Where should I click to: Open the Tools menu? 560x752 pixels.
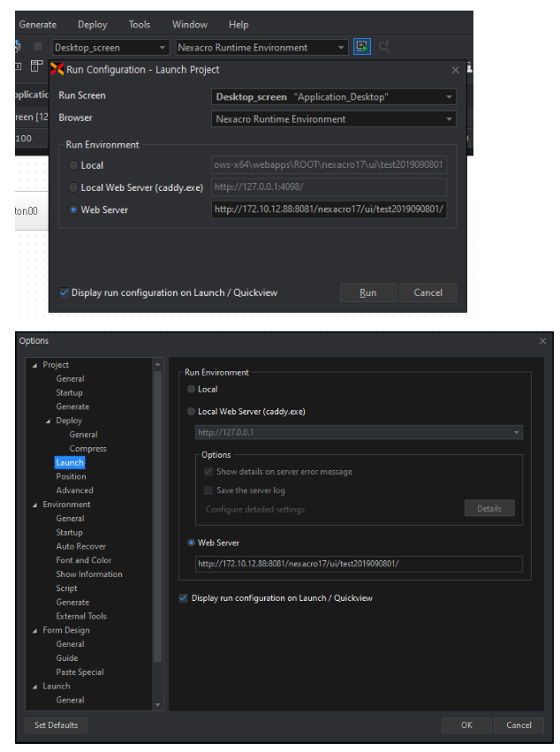pyautogui.click(x=139, y=25)
